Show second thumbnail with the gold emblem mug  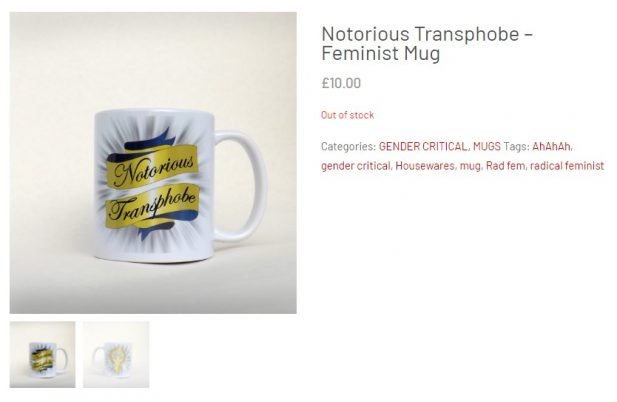click(x=116, y=354)
